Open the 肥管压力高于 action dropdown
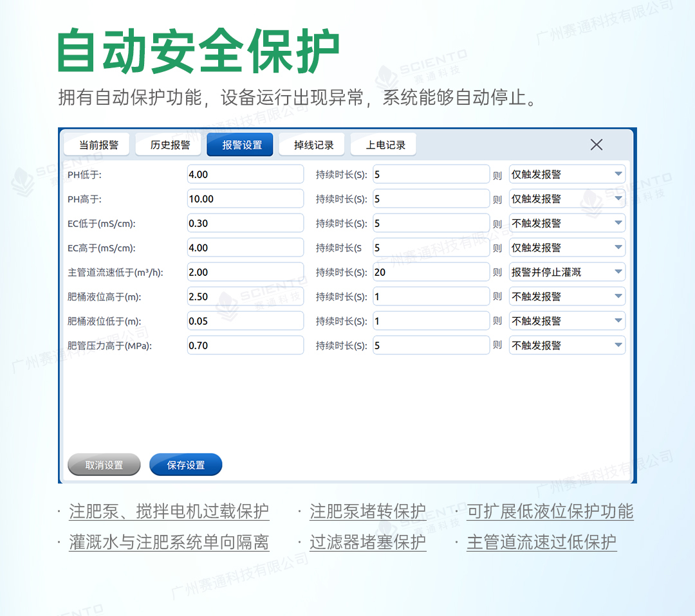This screenshot has height=616, width=695. pos(566,345)
